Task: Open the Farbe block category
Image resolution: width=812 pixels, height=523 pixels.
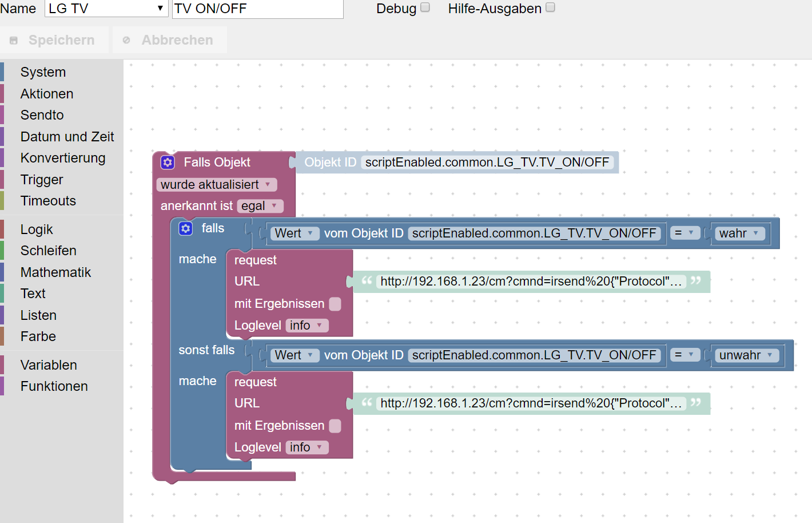Action: tap(62, 336)
